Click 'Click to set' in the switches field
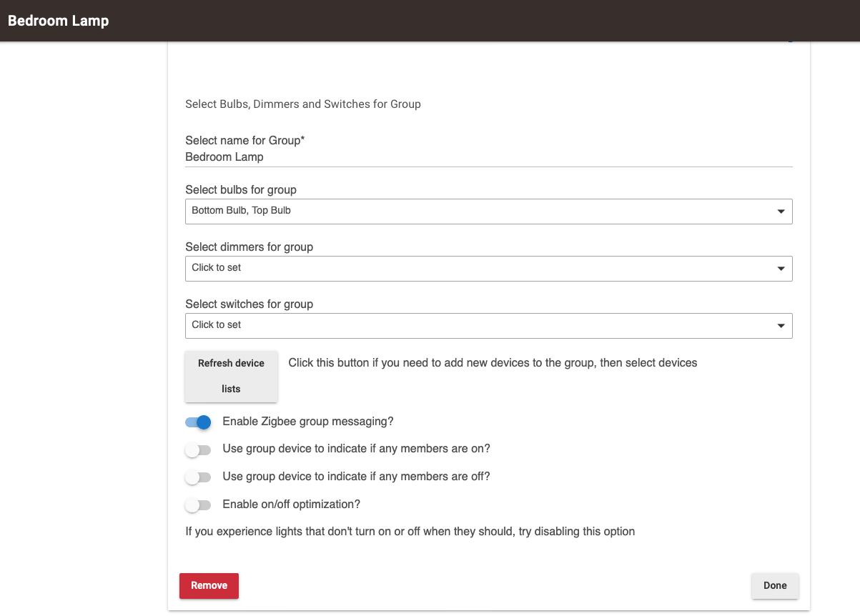This screenshot has height=616, width=860. tap(214, 325)
